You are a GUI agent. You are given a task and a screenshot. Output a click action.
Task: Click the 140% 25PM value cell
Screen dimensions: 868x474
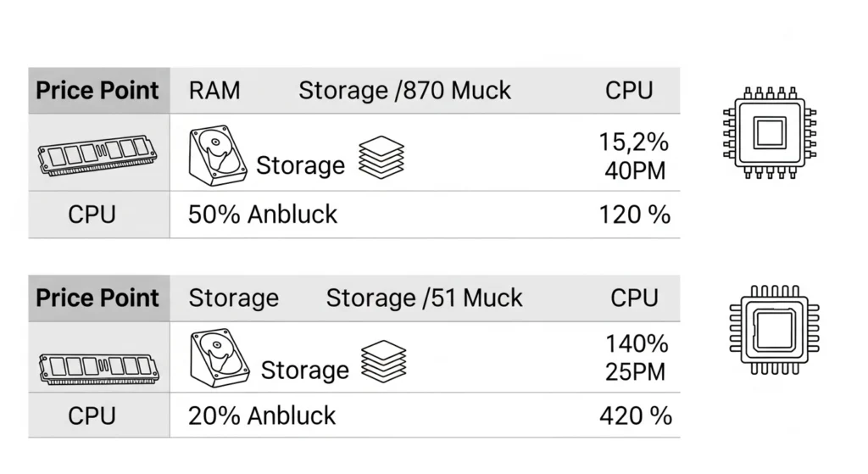[636, 357]
